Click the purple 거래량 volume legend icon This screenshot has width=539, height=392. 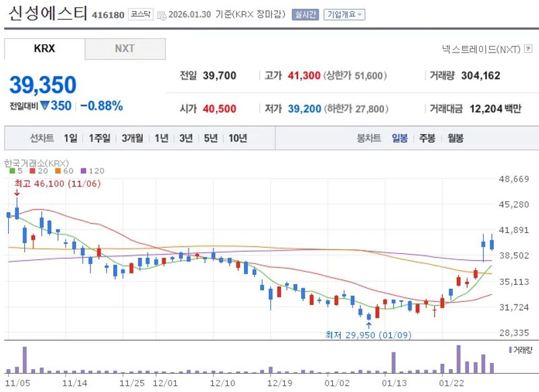tap(512, 351)
